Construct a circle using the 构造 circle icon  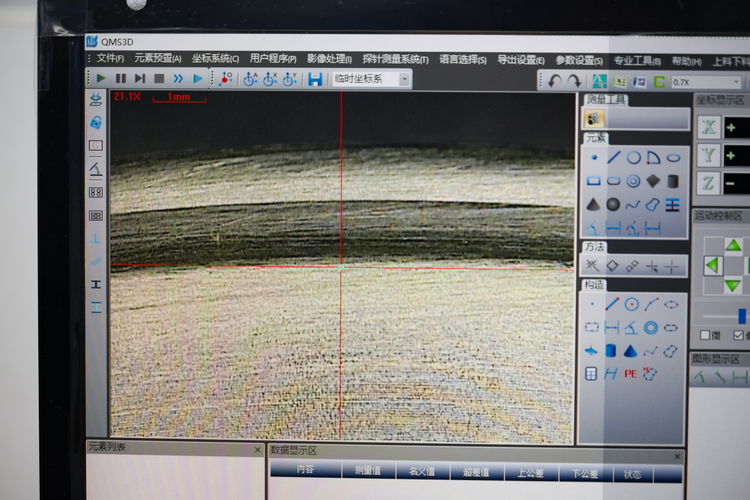click(632, 304)
